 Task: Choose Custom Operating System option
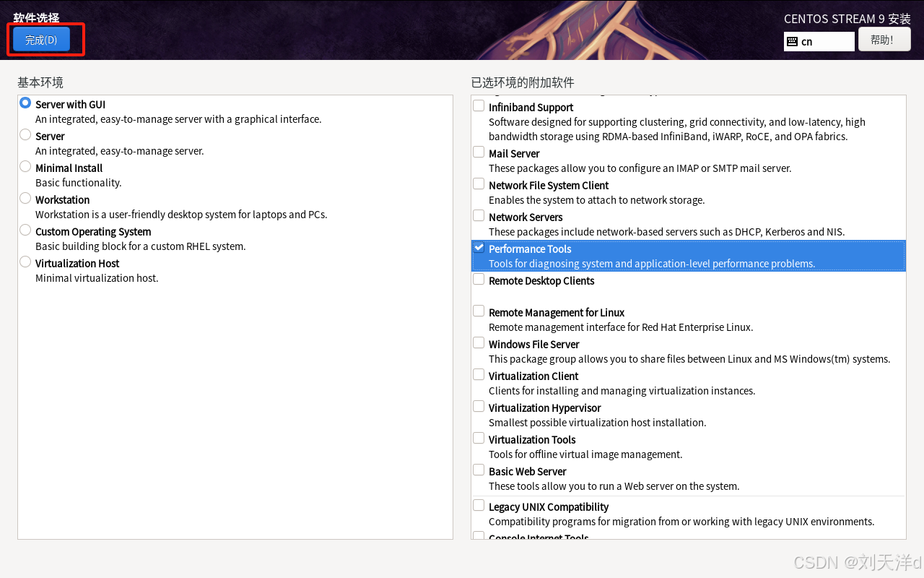pos(25,230)
